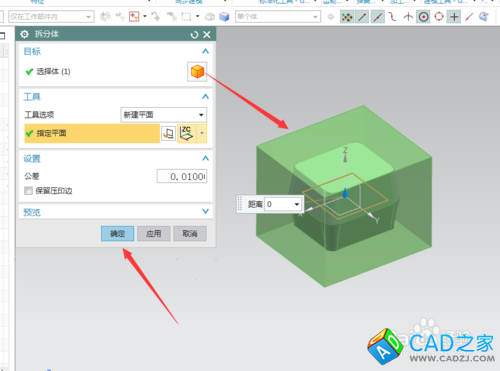Toggle the enable snap point icon
This screenshot has height=371, width=500.
point(347,17)
